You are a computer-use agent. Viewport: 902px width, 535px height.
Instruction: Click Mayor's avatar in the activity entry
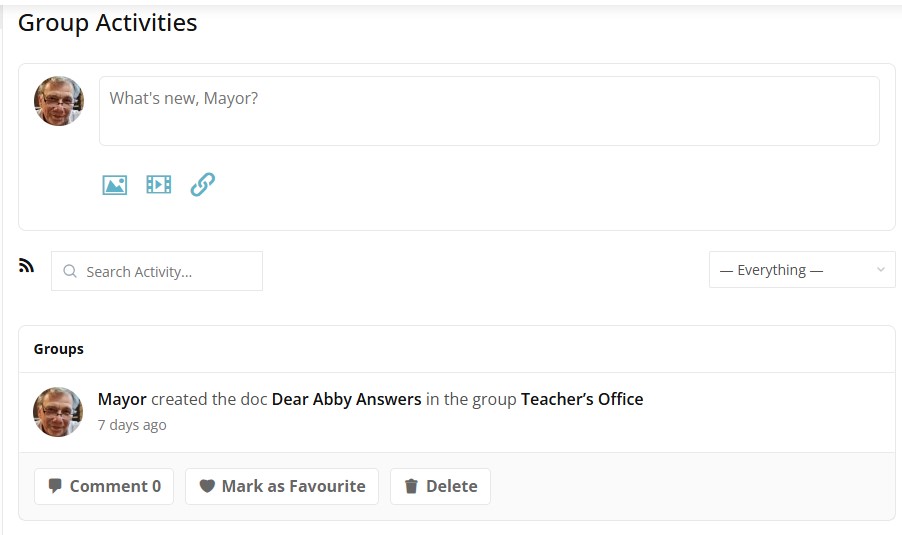click(59, 412)
